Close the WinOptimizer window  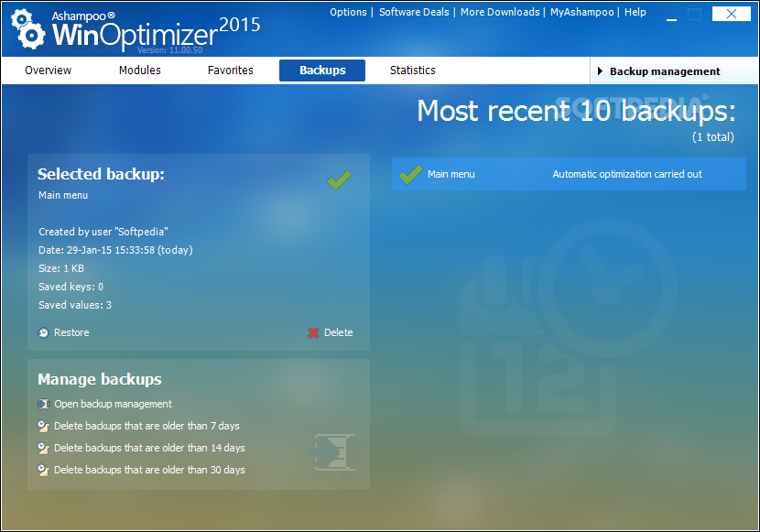tap(732, 14)
